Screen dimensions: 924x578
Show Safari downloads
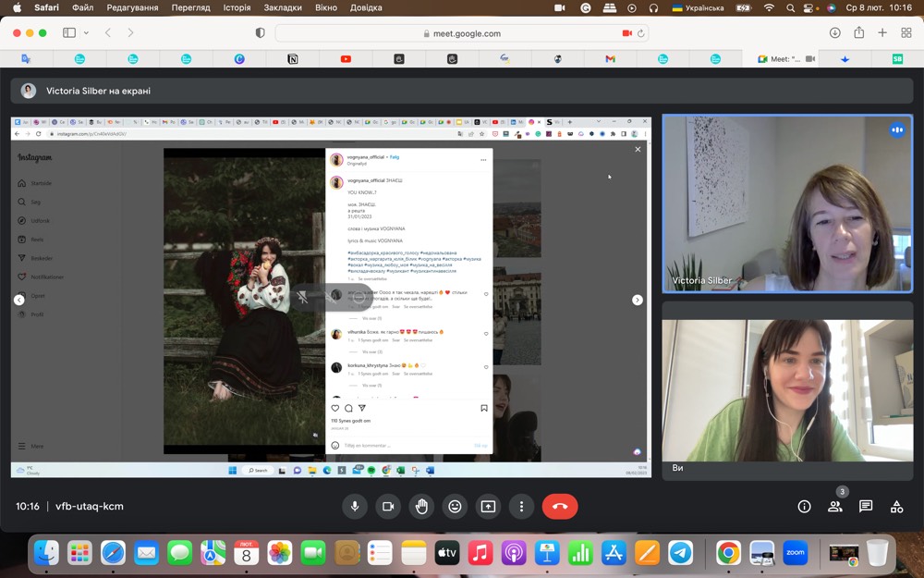tap(835, 33)
